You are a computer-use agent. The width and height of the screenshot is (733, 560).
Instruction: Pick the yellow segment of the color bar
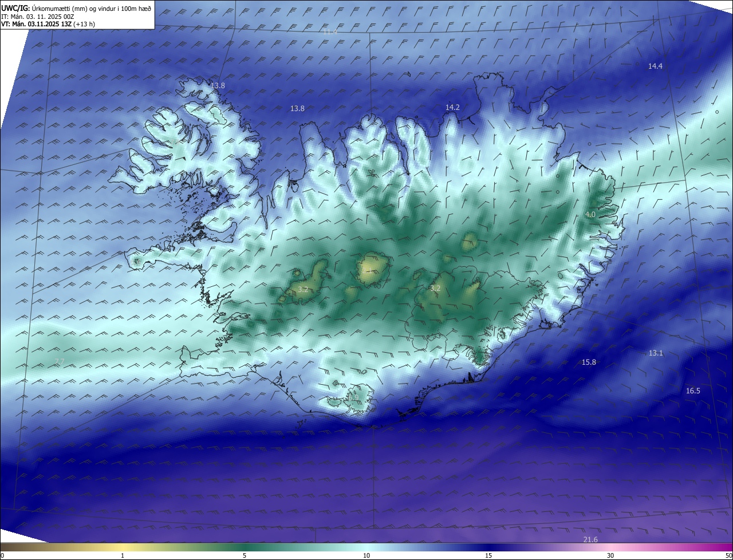tap(123, 547)
